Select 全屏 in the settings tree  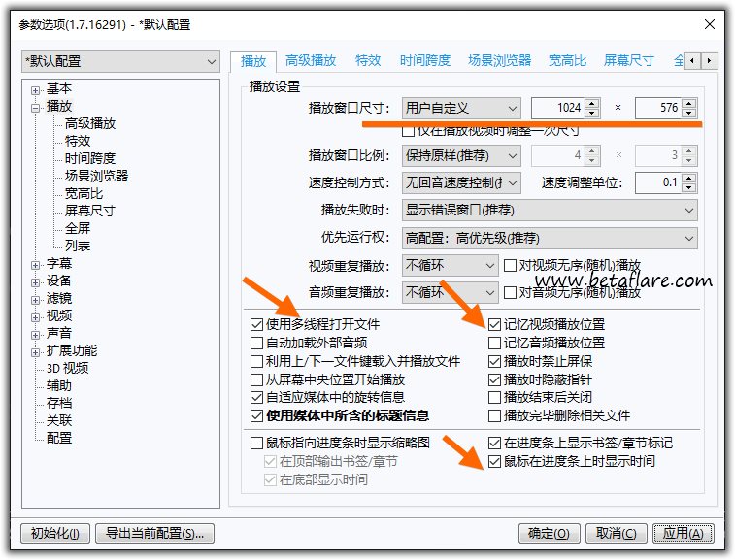pos(78,229)
